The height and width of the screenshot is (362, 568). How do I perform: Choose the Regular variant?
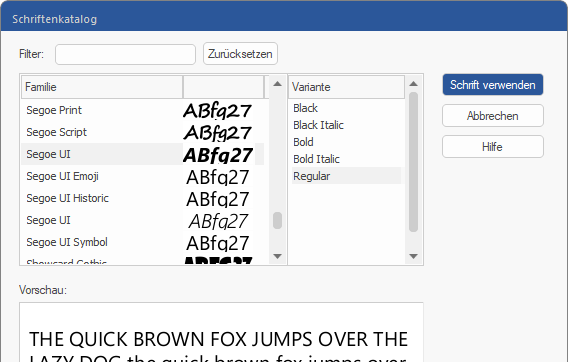(347, 176)
